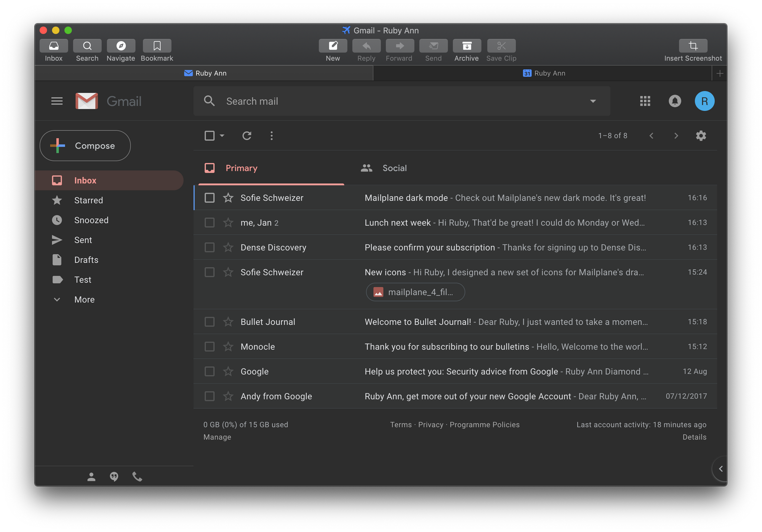
Task: Open the phone calls icon
Action: (137, 477)
